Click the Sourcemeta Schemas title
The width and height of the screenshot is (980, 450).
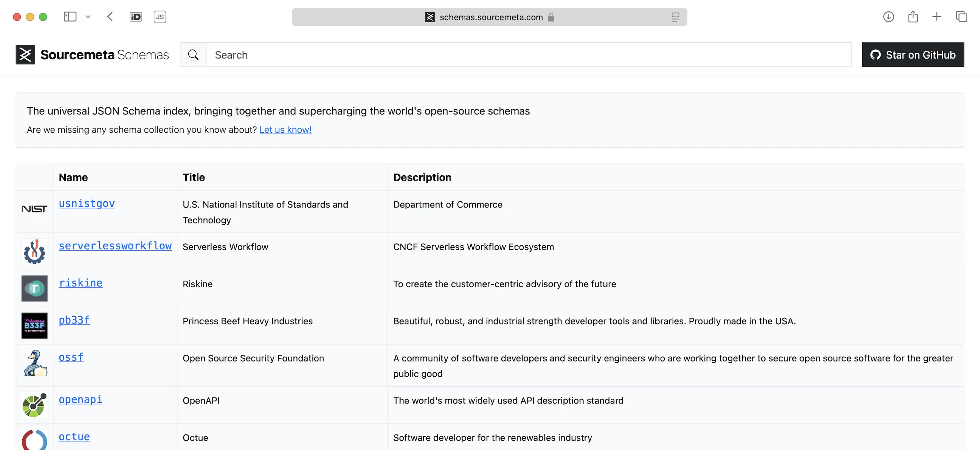pos(105,55)
